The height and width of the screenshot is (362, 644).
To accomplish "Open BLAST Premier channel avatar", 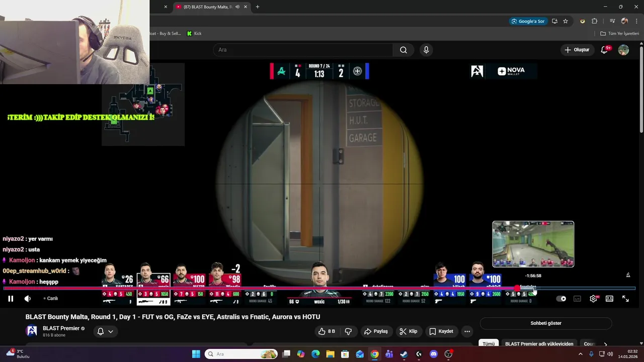I will pos(32,331).
